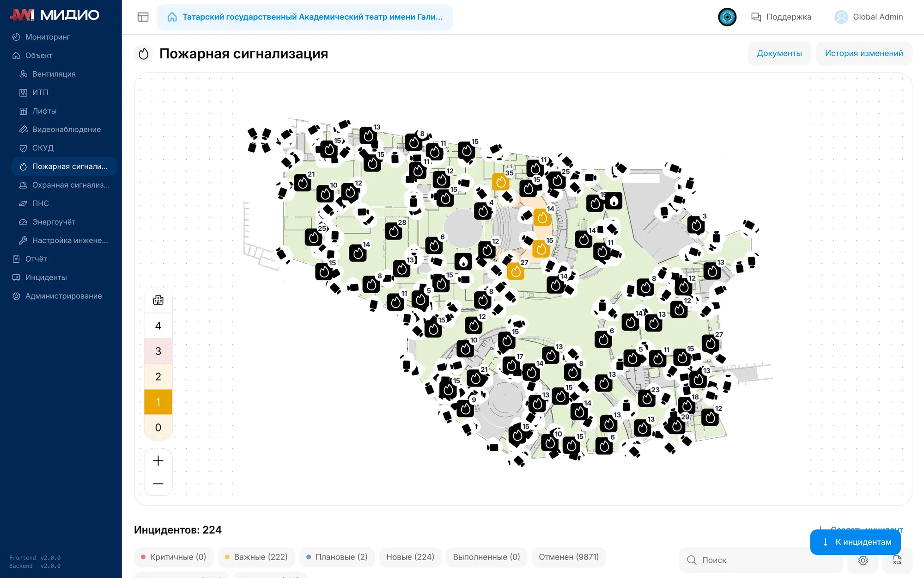Click the fire sensor labeled 3

point(696,225)
